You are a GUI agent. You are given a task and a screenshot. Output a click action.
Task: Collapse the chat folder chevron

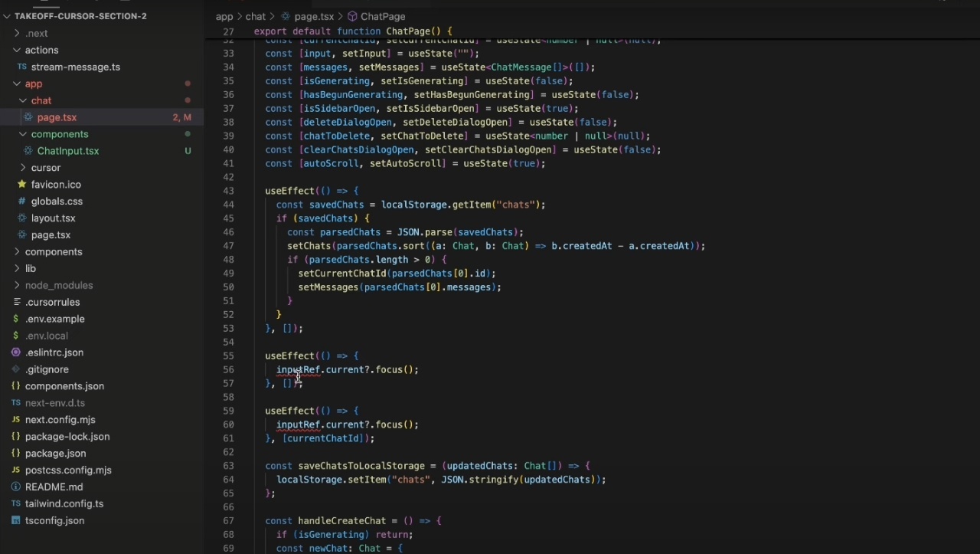click(23, 101)
